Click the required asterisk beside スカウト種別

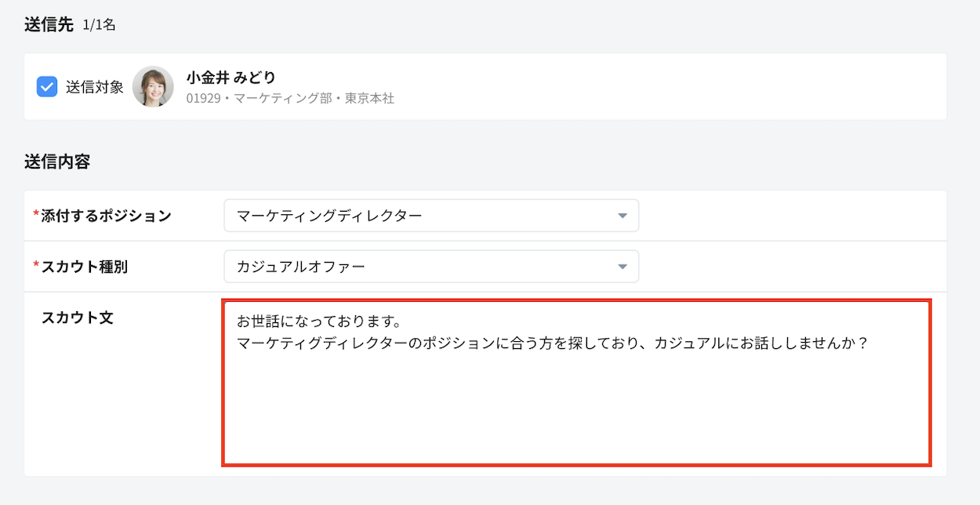pyautogui.click(x=36, y=266)
